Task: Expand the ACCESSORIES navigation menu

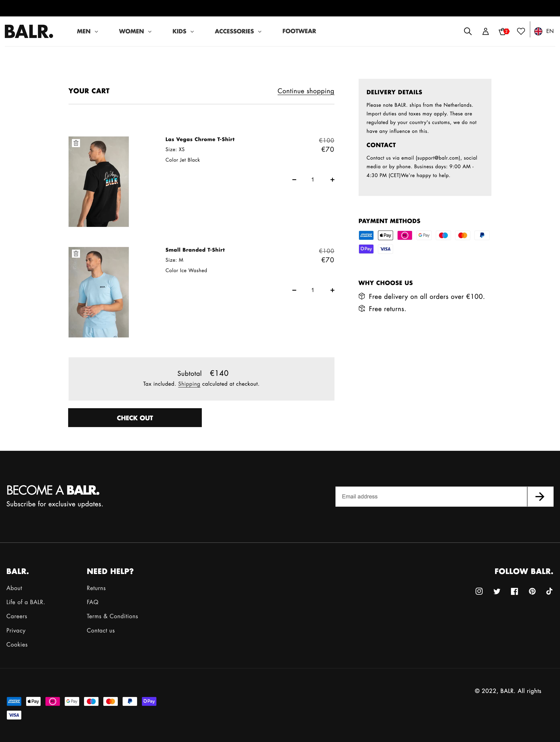Action: pos(238,31)
